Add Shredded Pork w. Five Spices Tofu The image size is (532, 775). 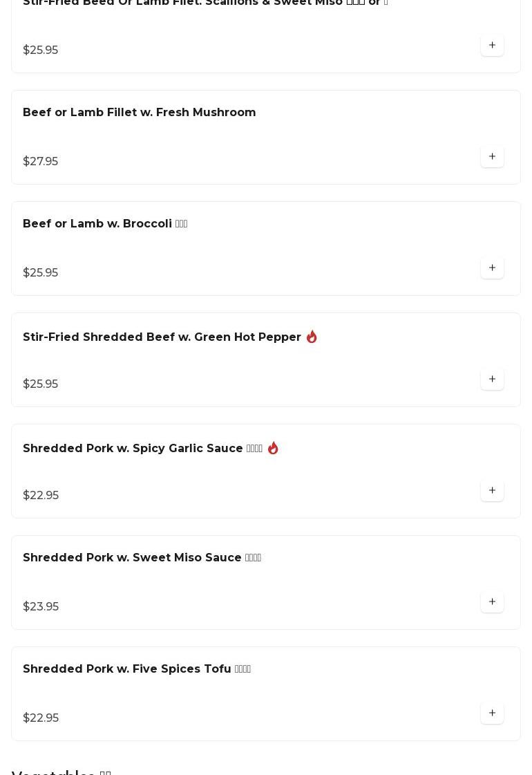pyautogui.click(x=492, y=713)
